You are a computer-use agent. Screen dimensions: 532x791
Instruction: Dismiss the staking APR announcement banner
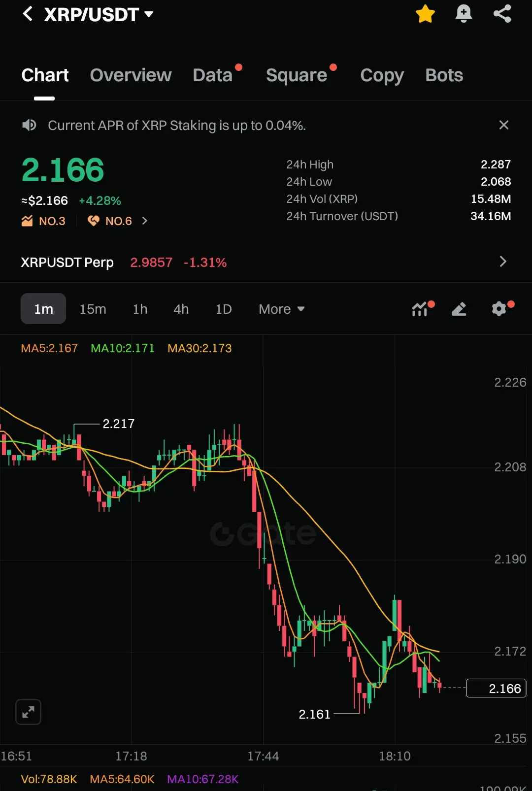click(x=503, y=125)
